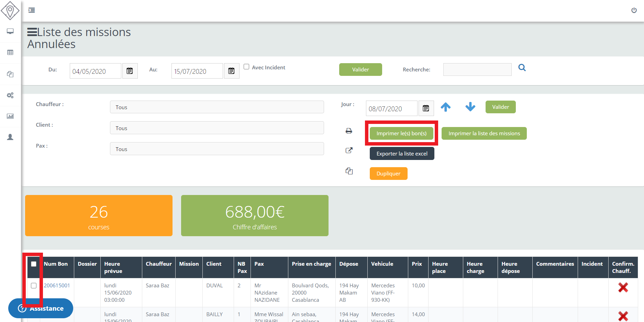Open the statistics chart sidebar icon
The width and height of the screenshot is (644, 322).
pyautogui.click(x=10, y=116)
